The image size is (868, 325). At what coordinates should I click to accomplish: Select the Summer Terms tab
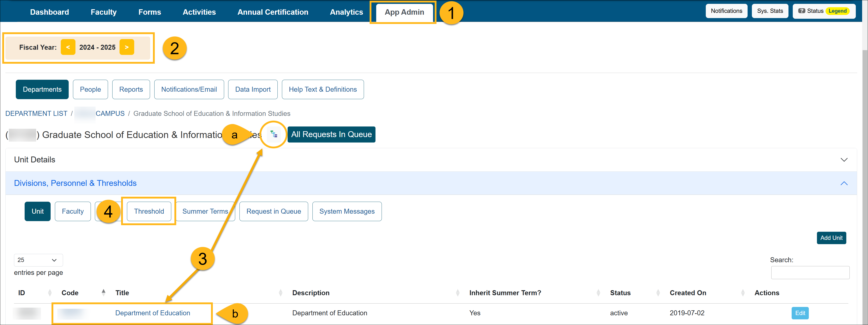205,211
